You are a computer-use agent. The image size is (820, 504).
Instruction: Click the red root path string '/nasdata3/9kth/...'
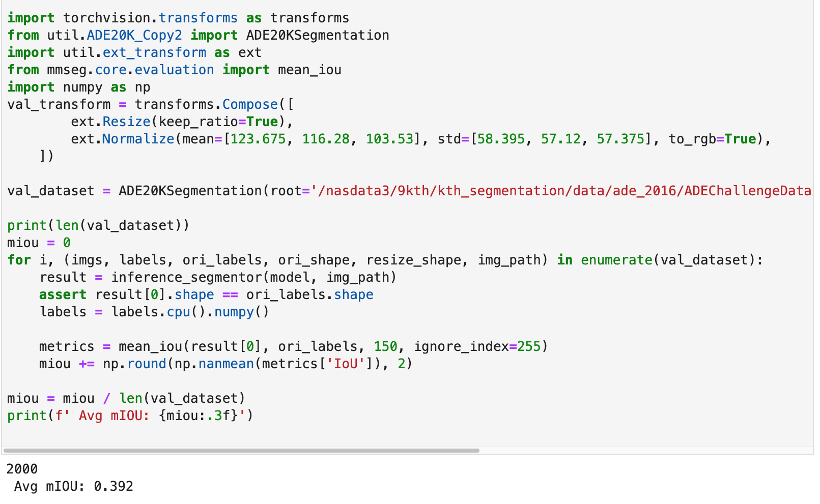point(560,191)
